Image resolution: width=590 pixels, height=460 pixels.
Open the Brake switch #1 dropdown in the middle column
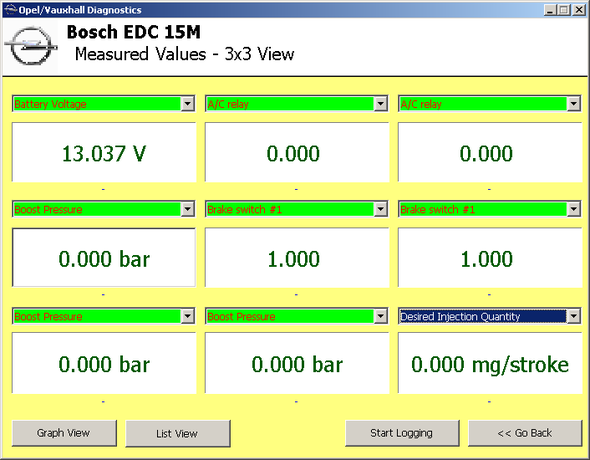(x=380, y=209)
